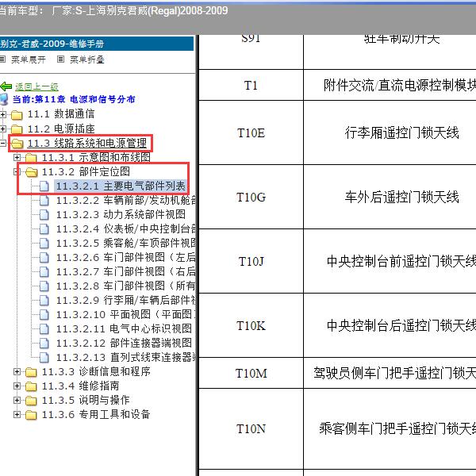
Task: Click the page icon of 11.3.2.9
Action: (x=44, y=300)
